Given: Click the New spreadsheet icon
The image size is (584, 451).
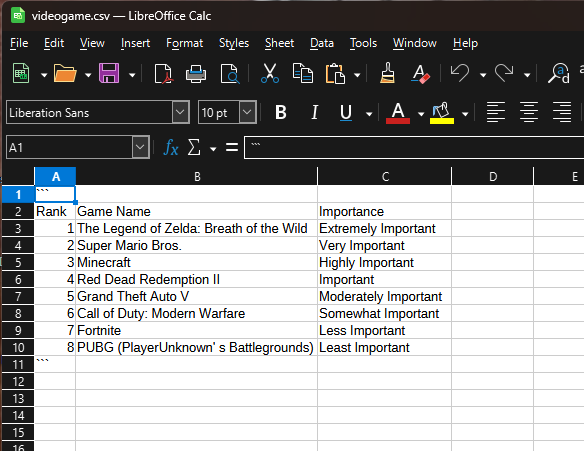Looking at the screenshot, I should 21,73.
